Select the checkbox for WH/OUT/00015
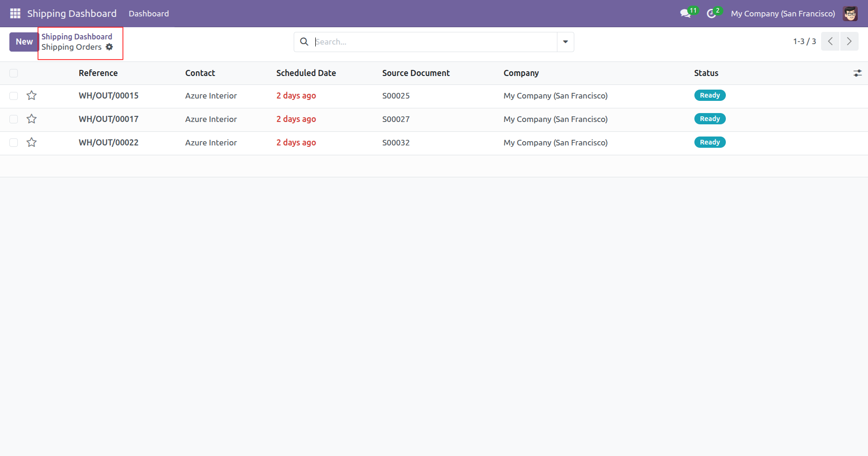Screen dimensions: 868x456 [x=14, y=96]
